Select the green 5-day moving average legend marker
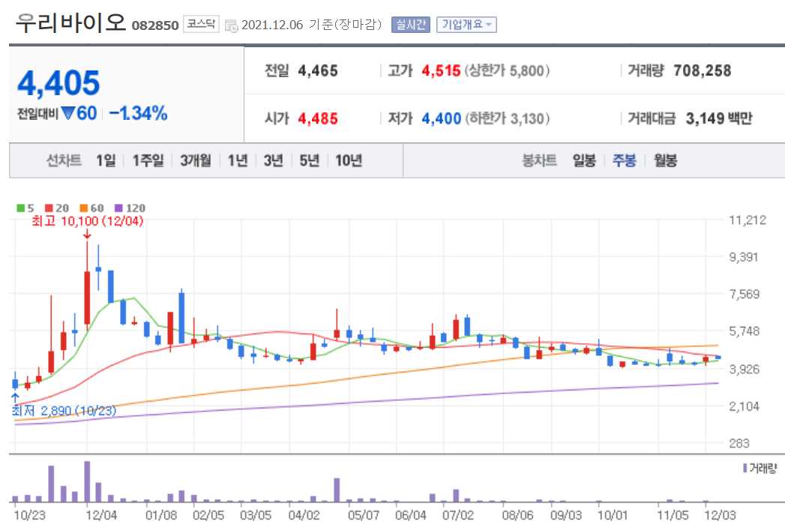785x532 pixels. pyautogui.click(x=20, y=207)
